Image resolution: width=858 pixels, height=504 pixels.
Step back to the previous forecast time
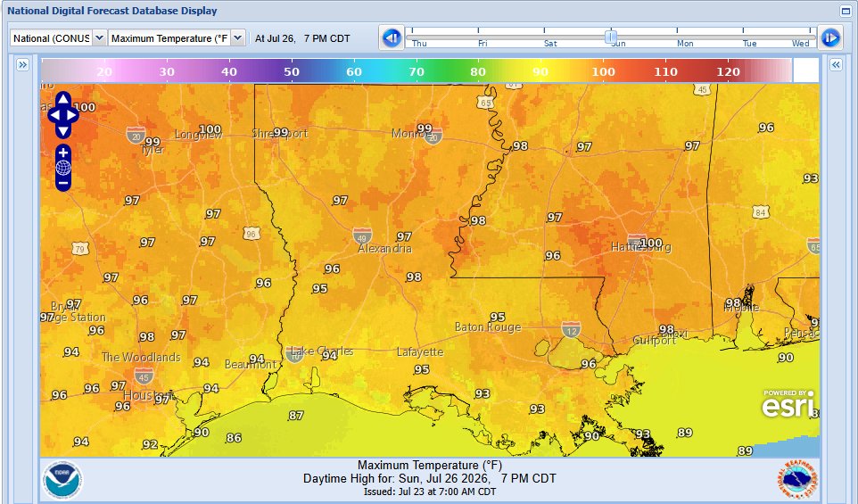[392, 38]
